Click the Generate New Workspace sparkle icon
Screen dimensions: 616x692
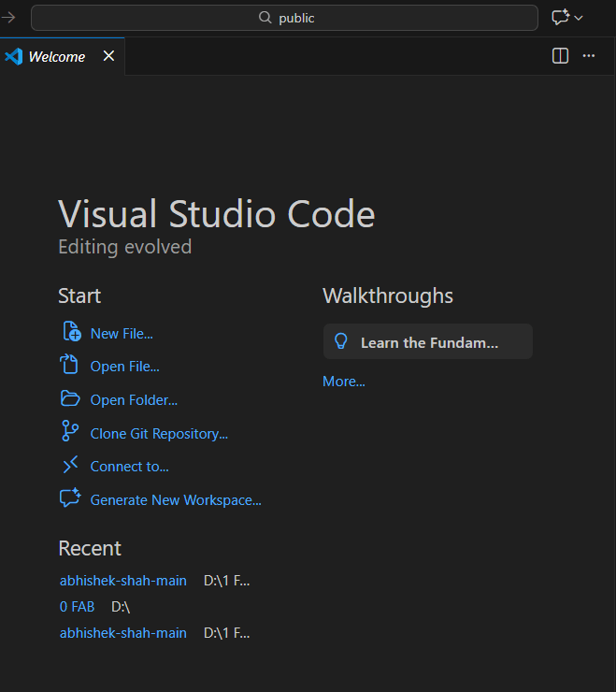[x=71, y=497]
